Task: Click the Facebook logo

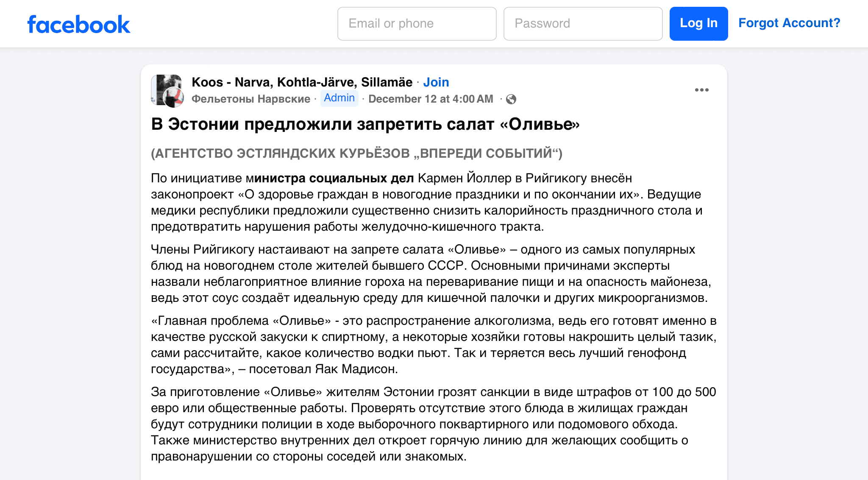Action: 78,24
